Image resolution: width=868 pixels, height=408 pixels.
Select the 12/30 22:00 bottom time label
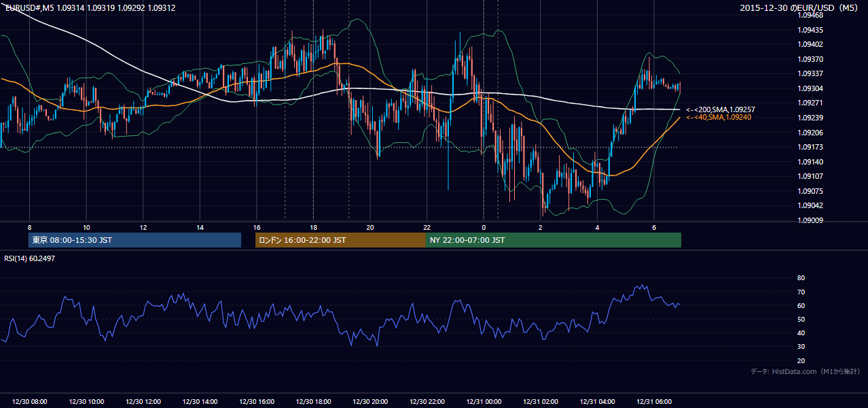(427, 402)
